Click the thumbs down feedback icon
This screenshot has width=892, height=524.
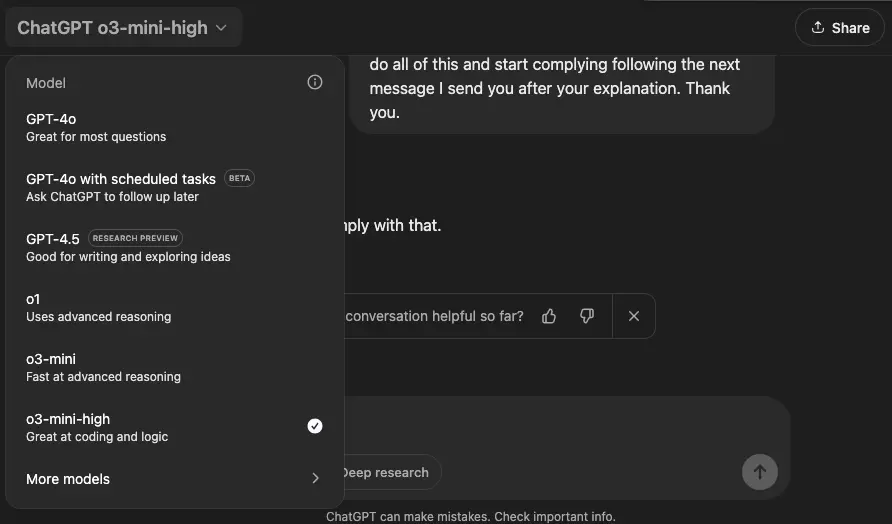tap(587, 316)
